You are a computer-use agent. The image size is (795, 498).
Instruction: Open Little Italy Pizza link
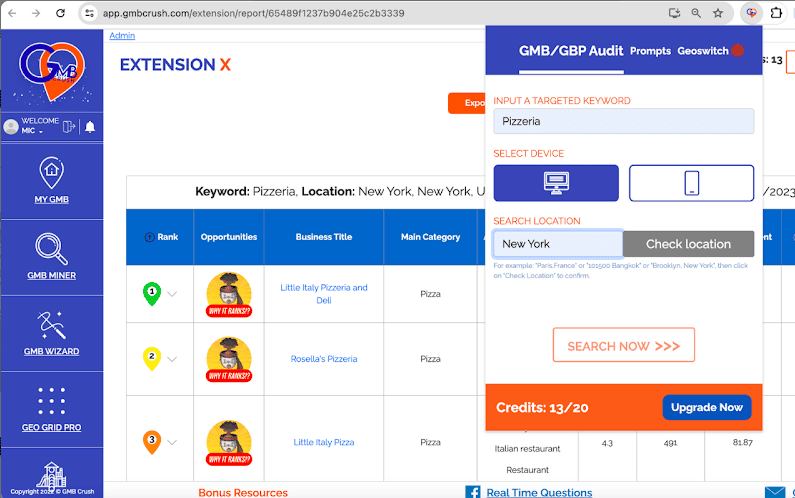click(324, 442)
